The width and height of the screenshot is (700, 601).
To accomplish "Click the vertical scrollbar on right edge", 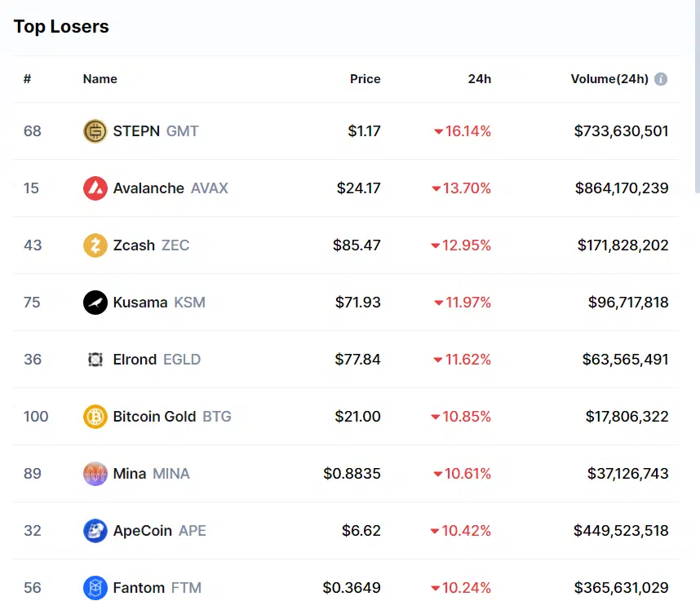I will 697,98.
